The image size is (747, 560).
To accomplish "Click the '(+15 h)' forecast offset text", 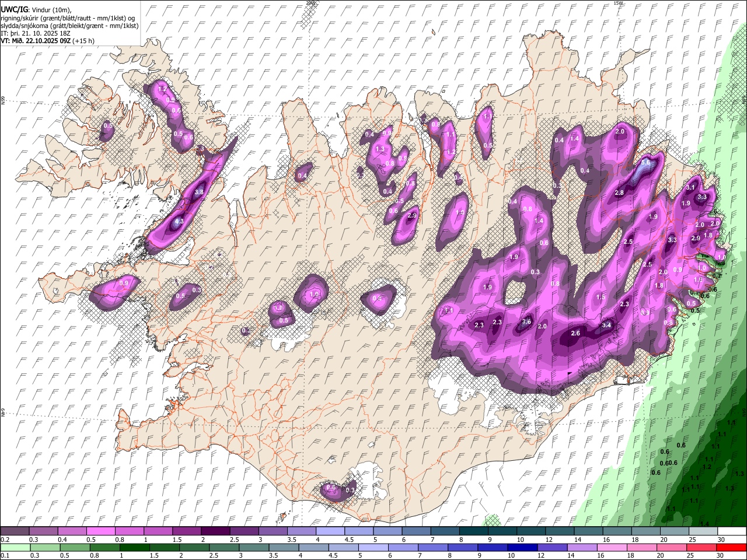I will tap(83, 41).
